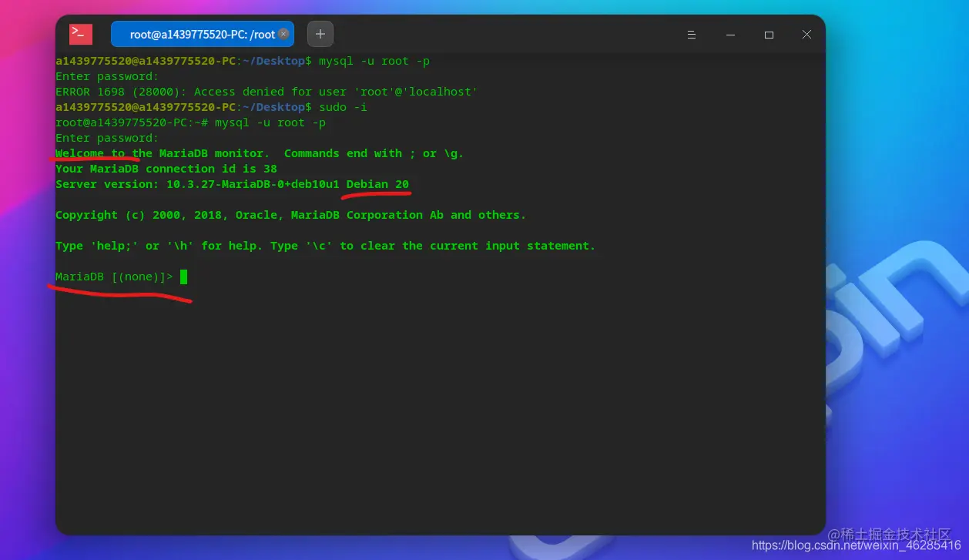
Task: Add a new terminal tab
Action: (x=320, y=34)
